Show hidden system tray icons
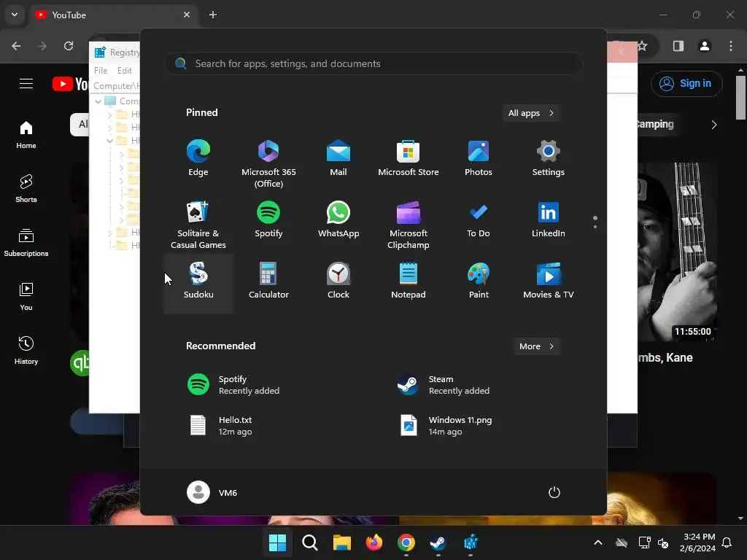 pos(598,542)
